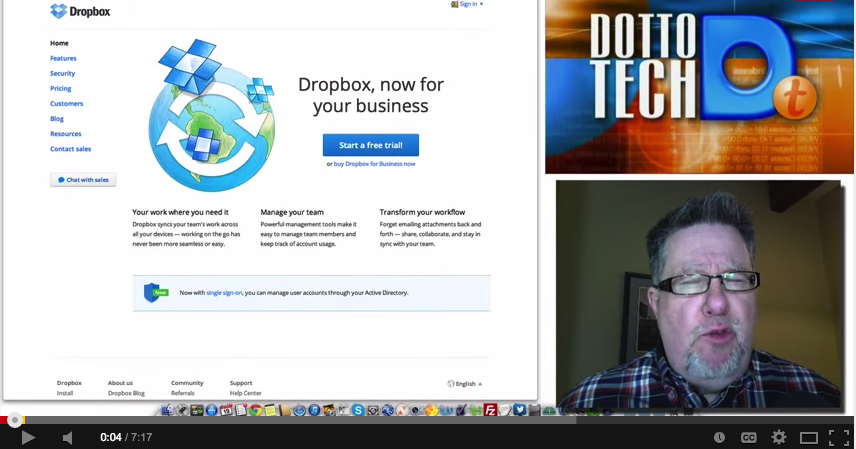
Task: Open Security in the sidebar menu
Action: pyautogui.click(x=63, y=73)
